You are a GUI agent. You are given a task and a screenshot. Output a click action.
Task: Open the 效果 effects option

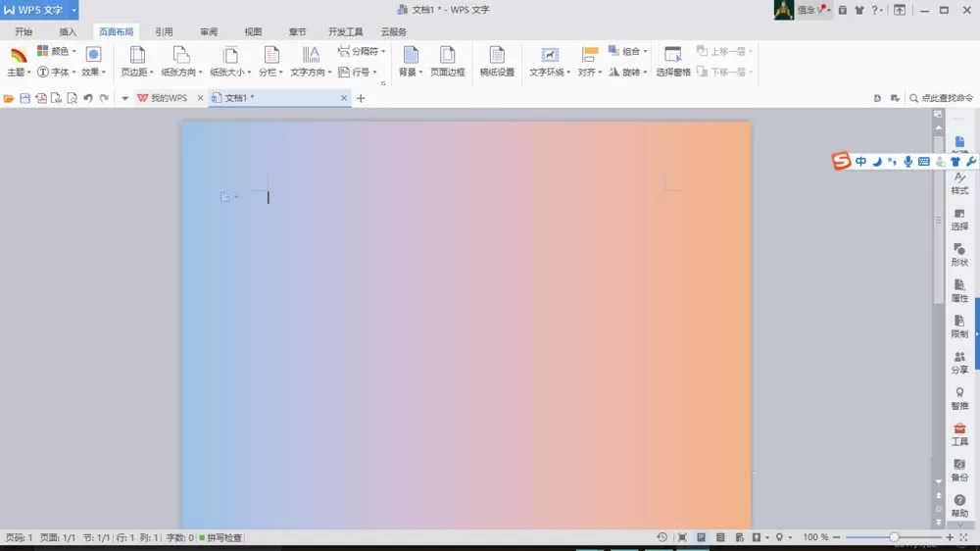click(93, 62)
